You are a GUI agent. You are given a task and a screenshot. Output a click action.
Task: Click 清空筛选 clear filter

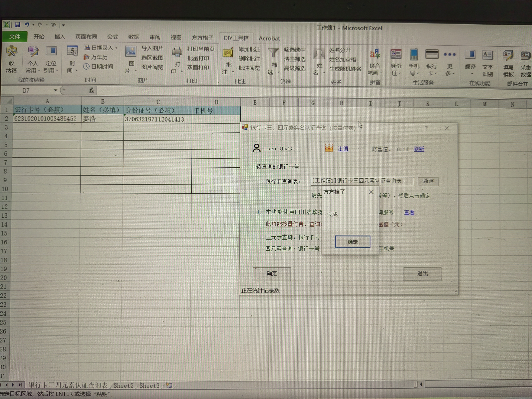(295, 59)
